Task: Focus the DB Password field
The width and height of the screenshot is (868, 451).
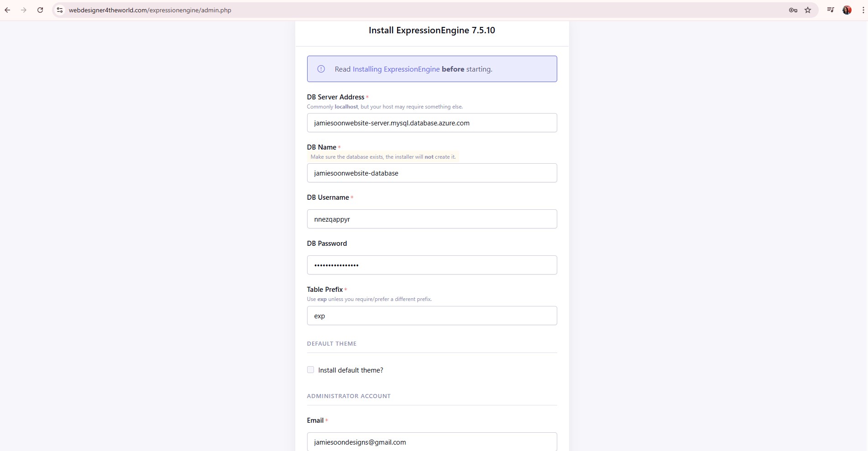Action: point(432,265)
